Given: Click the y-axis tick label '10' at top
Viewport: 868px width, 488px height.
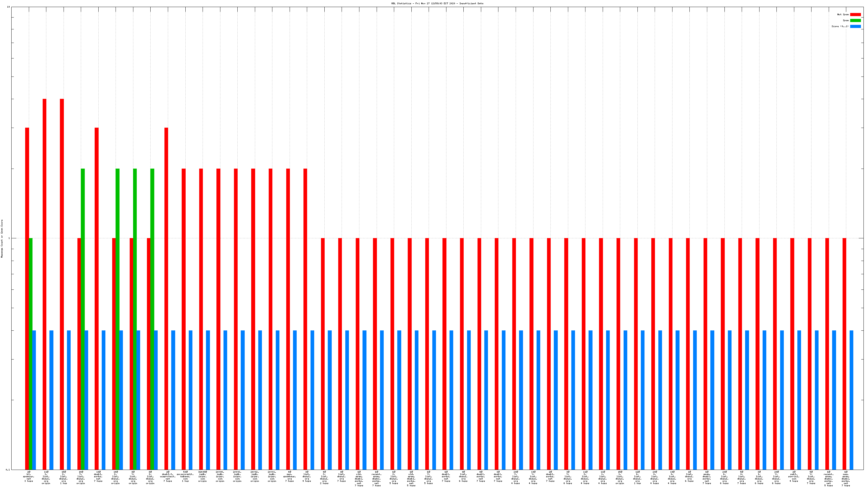Looking at the screenshot, I should pos(8,7).
